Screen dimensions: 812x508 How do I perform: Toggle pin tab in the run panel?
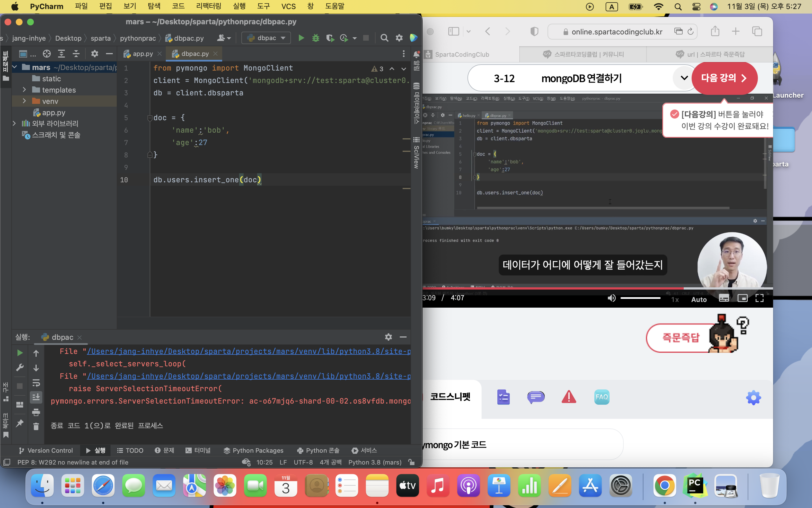pos(20,423)
